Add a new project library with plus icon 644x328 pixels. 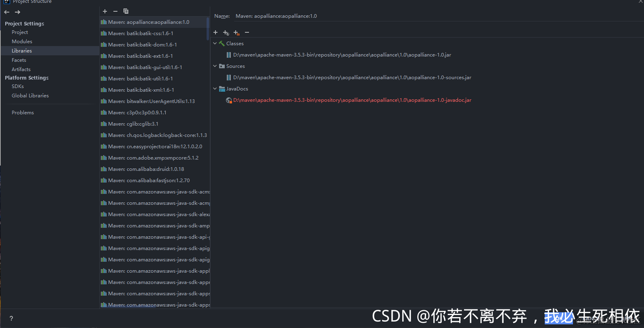tap(105, 11)
